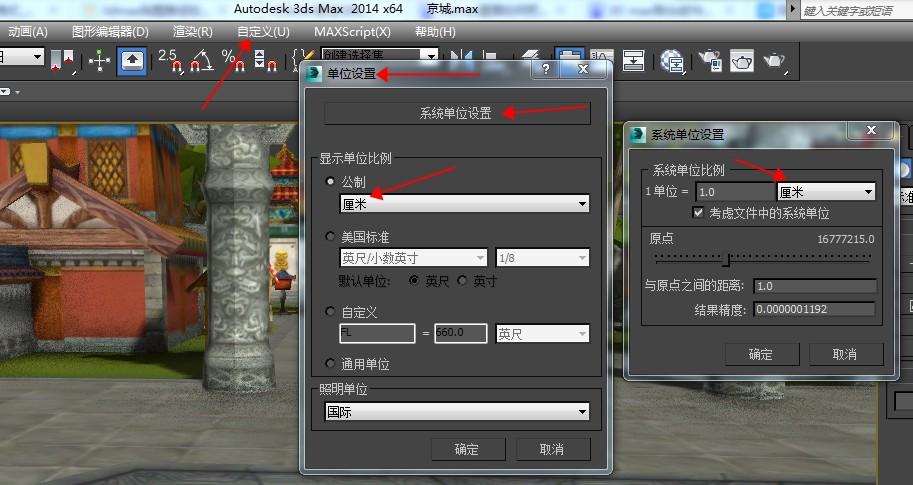
Task: Toggle the 2.5D Snaps icon
Action: [x=170, y=61]
